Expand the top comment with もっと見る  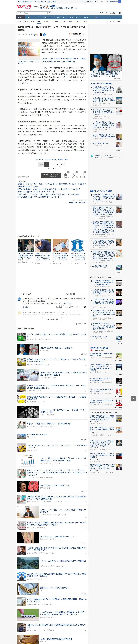click(x=68, y=304)
